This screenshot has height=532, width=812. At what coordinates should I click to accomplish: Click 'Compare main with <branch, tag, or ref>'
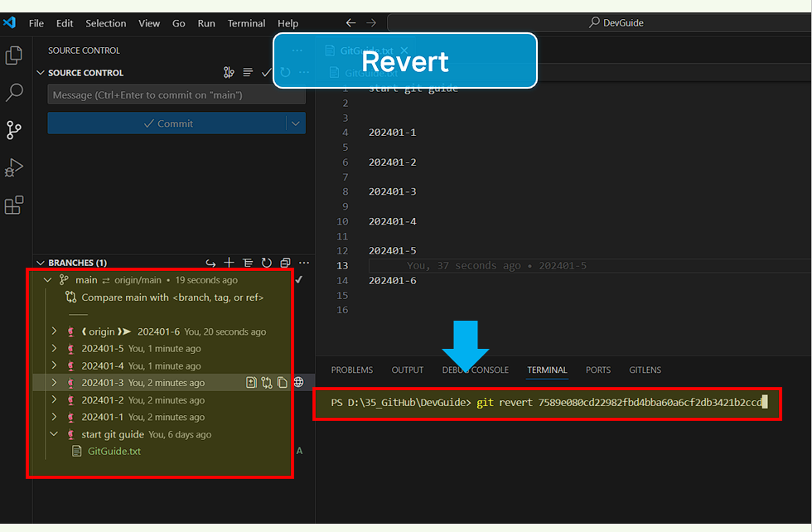tap(172, 297)
